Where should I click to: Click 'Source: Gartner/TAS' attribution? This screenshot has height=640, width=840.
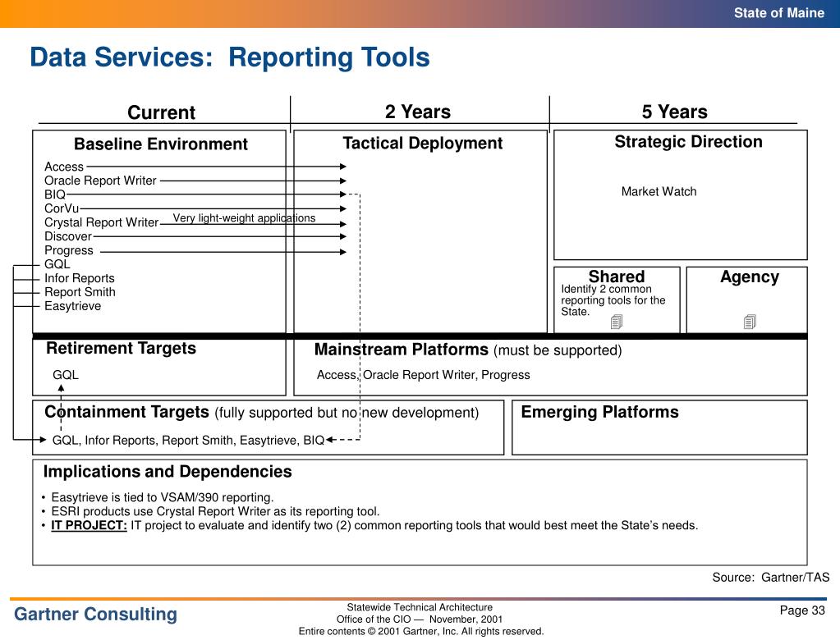pos(771,578)
